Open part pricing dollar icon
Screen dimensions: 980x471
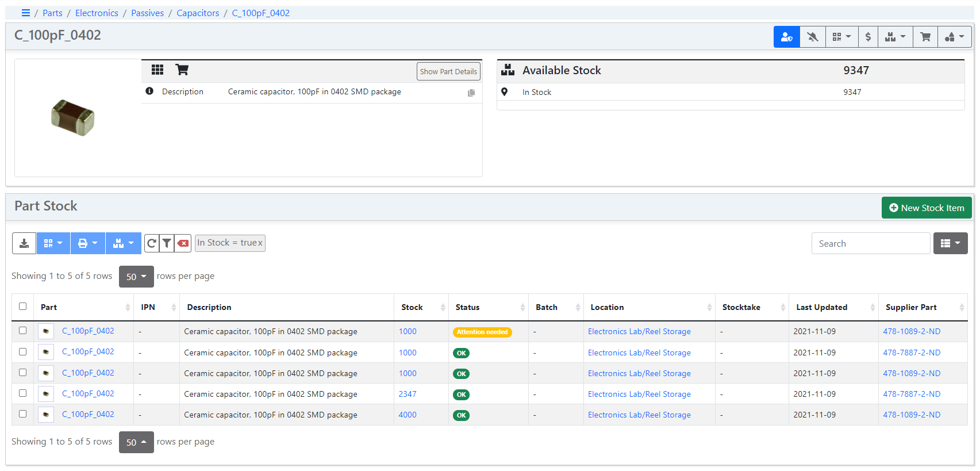click(x=868, y=37)
